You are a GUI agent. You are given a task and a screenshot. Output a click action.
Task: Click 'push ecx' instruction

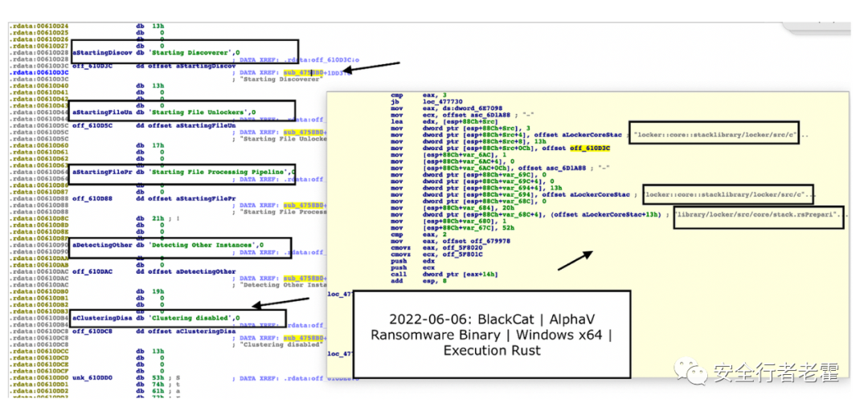coord(411,268)
